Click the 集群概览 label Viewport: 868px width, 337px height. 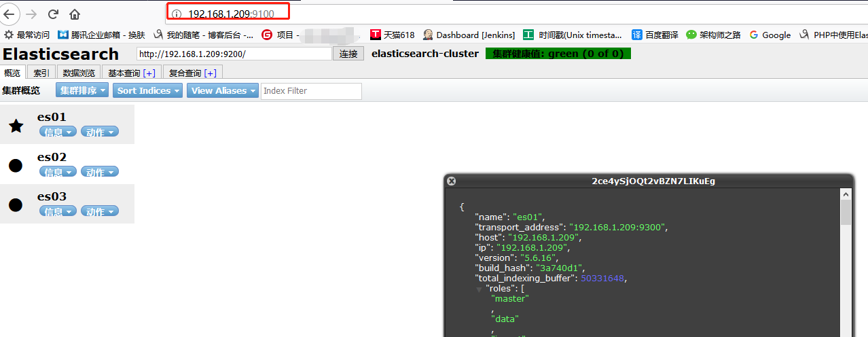tap(21, 90)
